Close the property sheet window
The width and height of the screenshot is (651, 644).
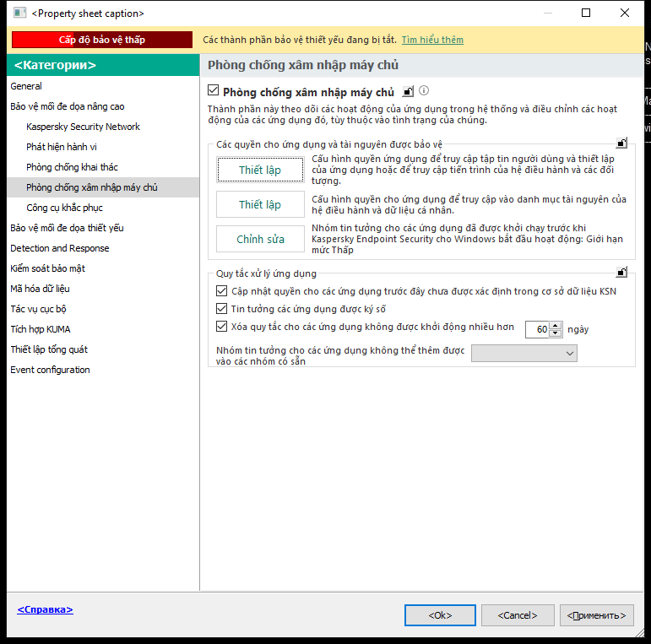(x=625, y=13)
